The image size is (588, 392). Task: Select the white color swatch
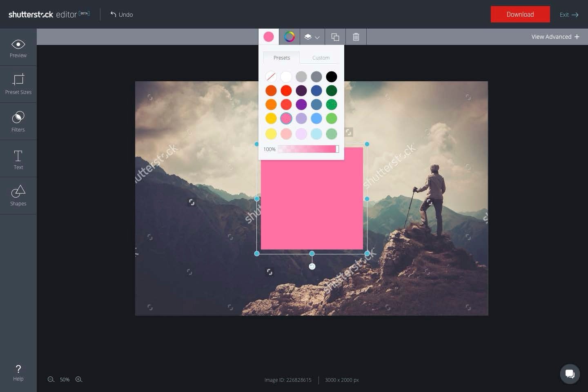(286, 77)
